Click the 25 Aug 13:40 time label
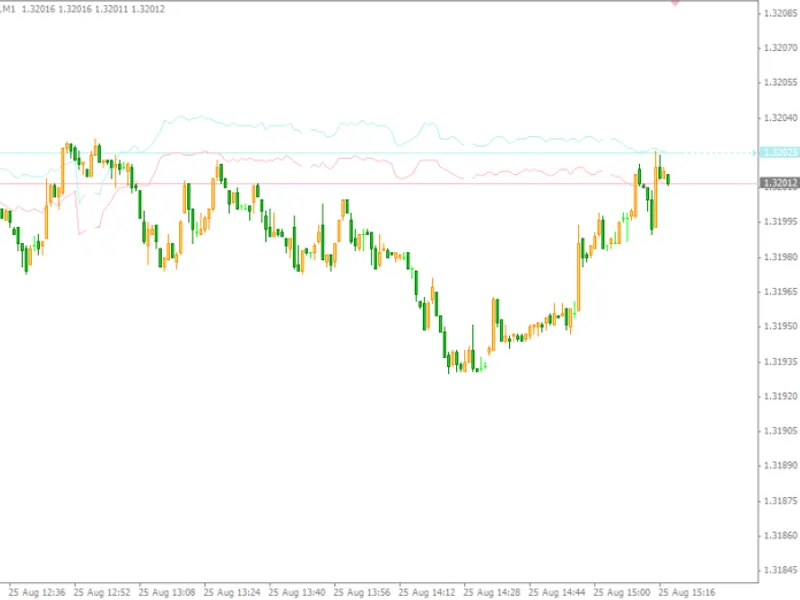The width and height of the screenshot is (800, 600). point(297,592)
